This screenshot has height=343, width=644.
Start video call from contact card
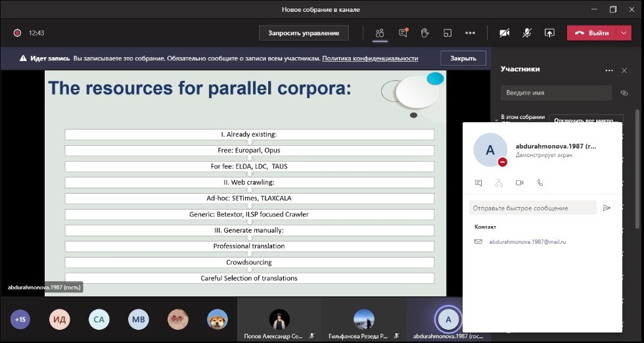(x=519, y=183)
